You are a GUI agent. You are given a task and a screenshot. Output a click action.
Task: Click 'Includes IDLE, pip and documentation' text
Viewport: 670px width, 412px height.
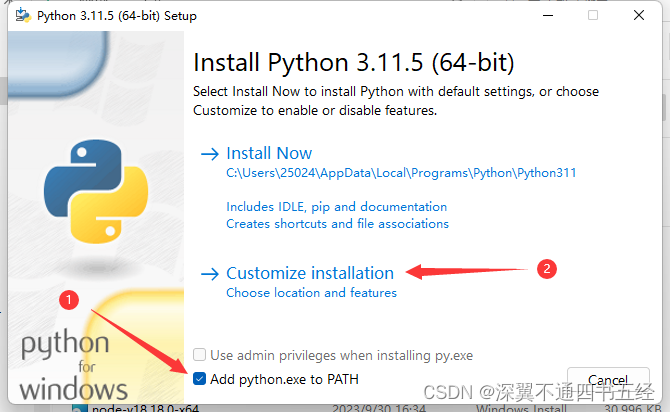click(336, 207)
